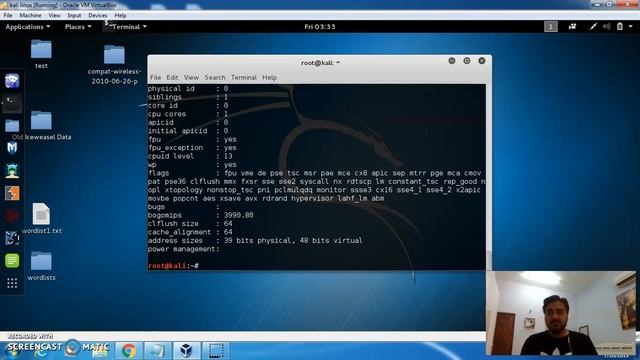The height and width of the screenshot is (360, 640).
Task: Open VirtualBox Devices menu
Action: (98, 15)
